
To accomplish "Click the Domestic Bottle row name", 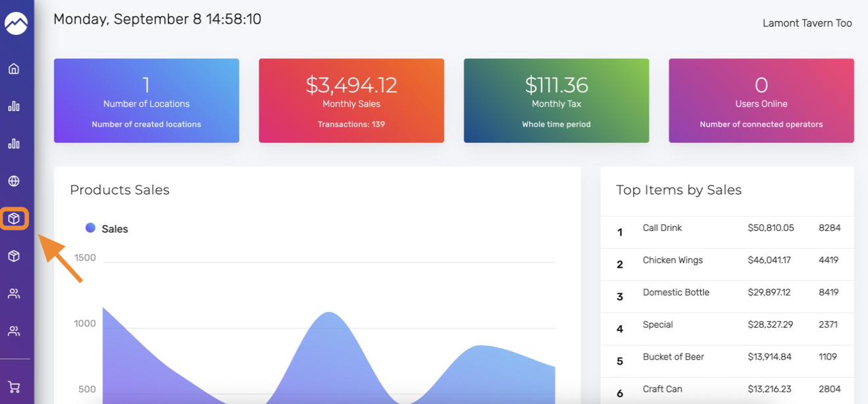I will click(677, 292).
